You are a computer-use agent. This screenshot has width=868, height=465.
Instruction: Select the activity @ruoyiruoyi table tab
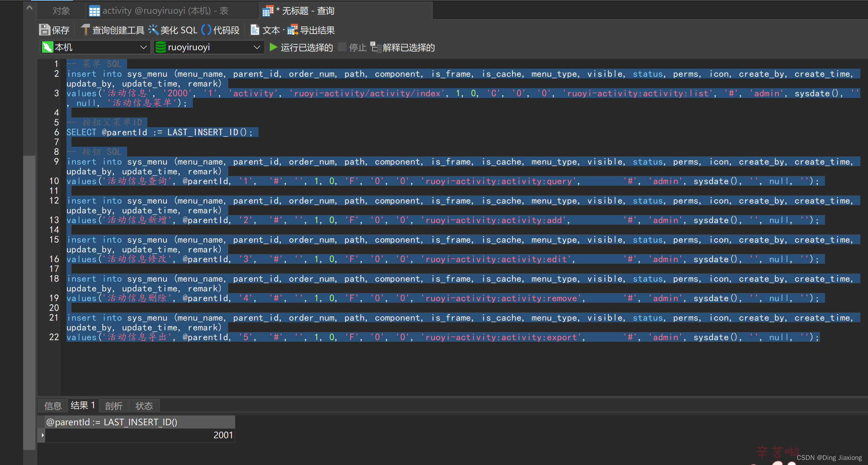pyautogui.click(x=159, y=11)
